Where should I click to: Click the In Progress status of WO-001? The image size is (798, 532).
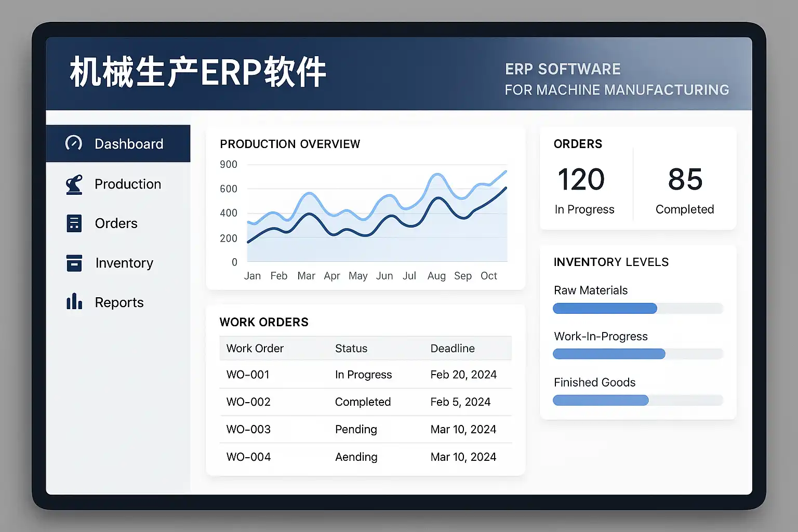(364, 375)
